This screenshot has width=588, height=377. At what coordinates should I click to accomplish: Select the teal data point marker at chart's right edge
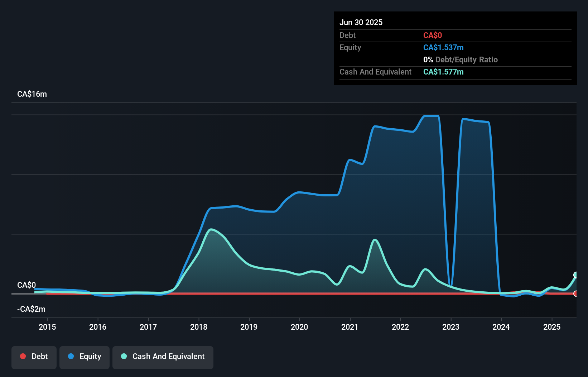[576, 275]
